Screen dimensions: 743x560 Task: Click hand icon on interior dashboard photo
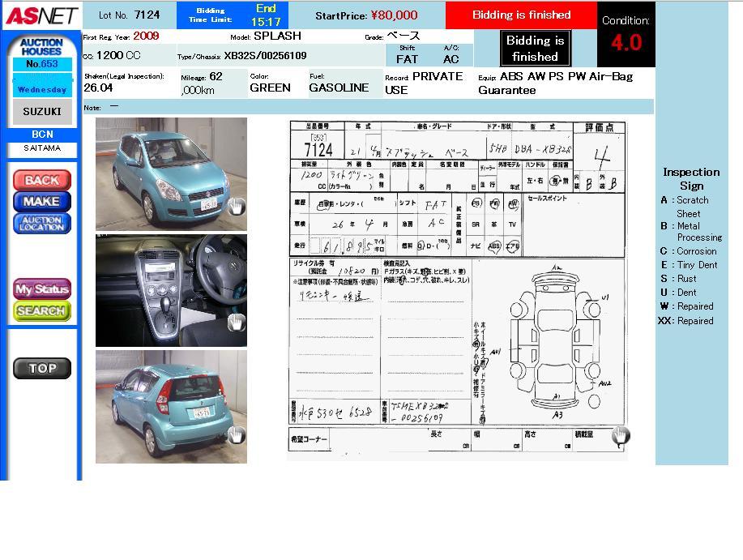236,323
